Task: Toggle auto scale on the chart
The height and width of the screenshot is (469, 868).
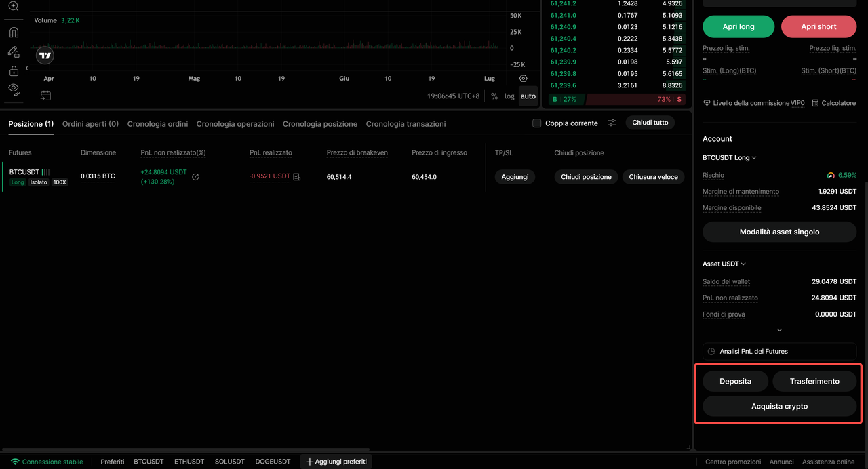Action: click(x=528, y=96)
